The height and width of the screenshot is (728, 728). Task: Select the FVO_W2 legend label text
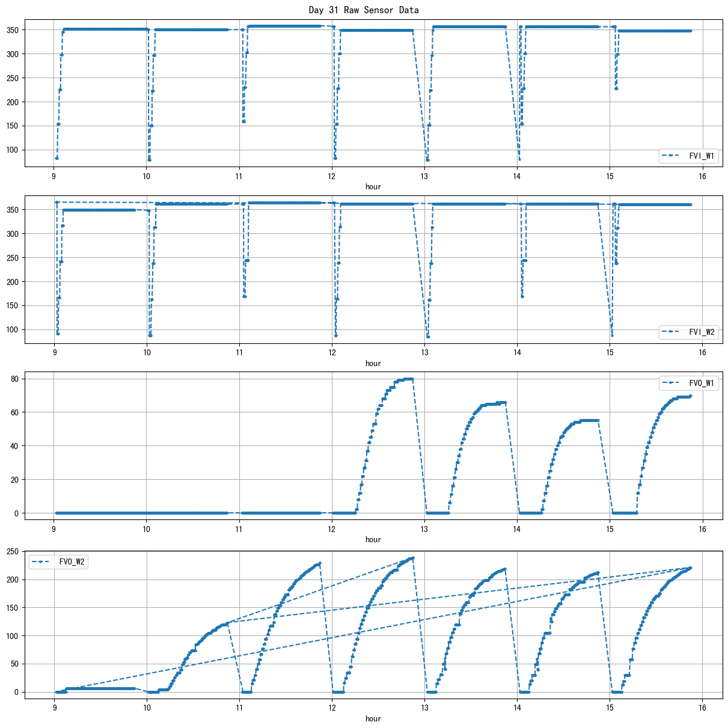[72, 562]
